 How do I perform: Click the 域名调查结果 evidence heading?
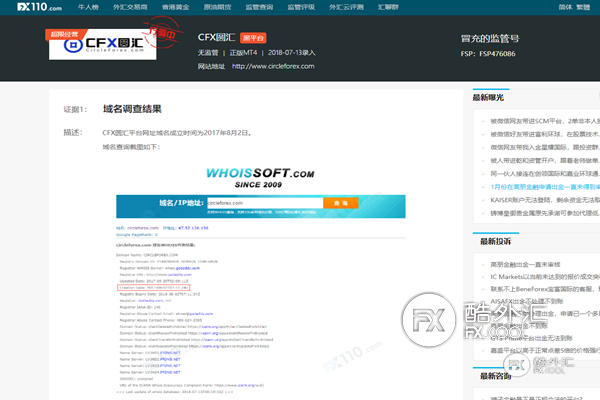[132, 109]
